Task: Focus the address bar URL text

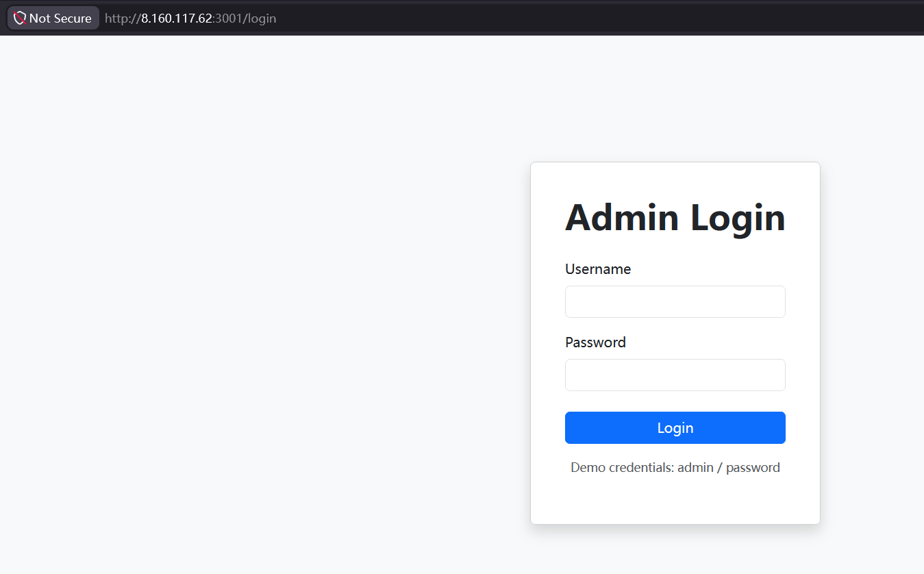Action: [x=190, y=18]
